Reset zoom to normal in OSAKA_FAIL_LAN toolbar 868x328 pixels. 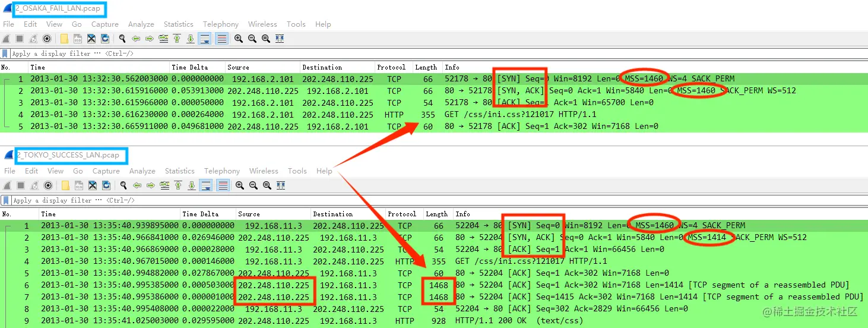point(265,39)
